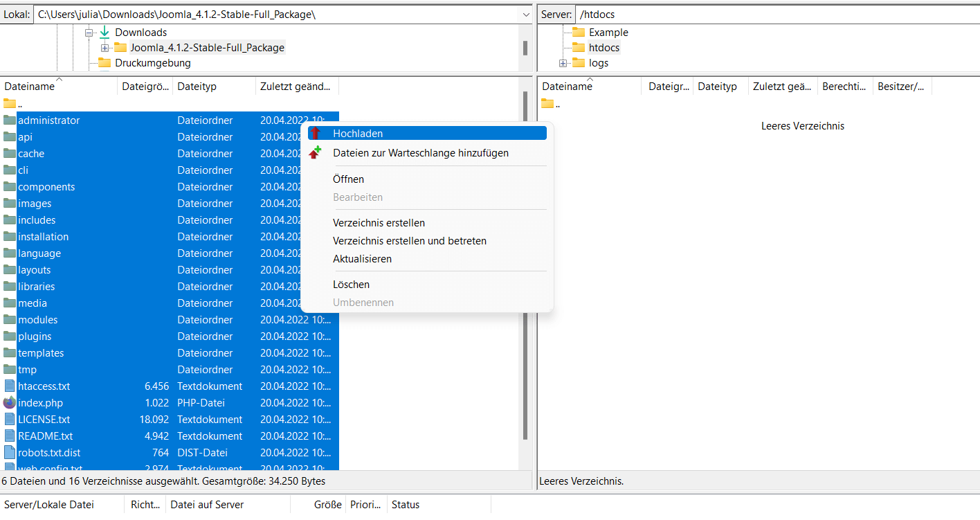Click the local tree vertical scrollbar
980x520 pixels.
click(x=525, y=48)
